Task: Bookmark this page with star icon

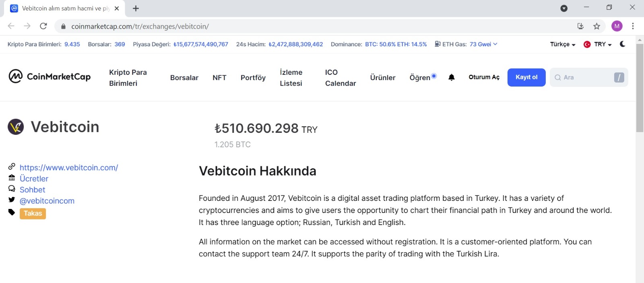Action: [597, 26]
